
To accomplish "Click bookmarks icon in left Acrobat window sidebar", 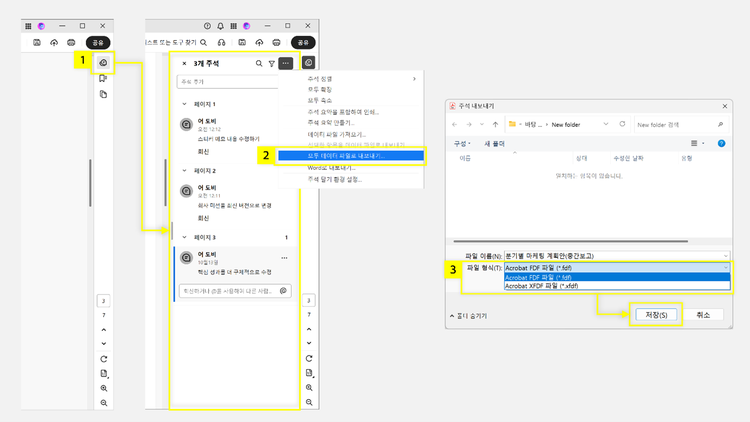I will 103,78.
